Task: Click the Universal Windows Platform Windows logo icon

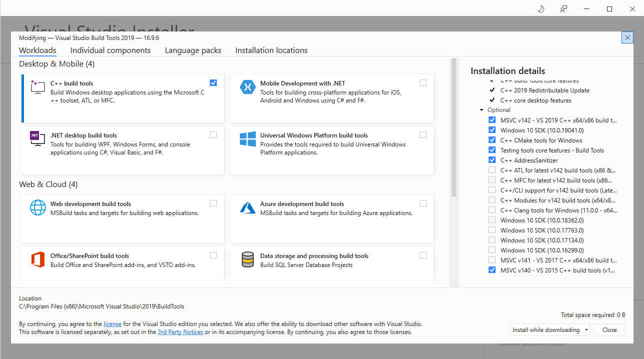Action: (x=247, y=139)
